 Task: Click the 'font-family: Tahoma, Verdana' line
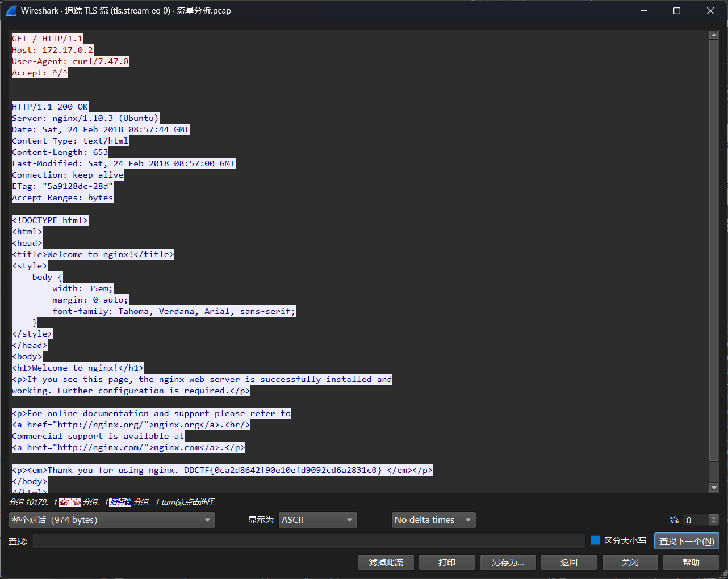(x=174, y=311)
